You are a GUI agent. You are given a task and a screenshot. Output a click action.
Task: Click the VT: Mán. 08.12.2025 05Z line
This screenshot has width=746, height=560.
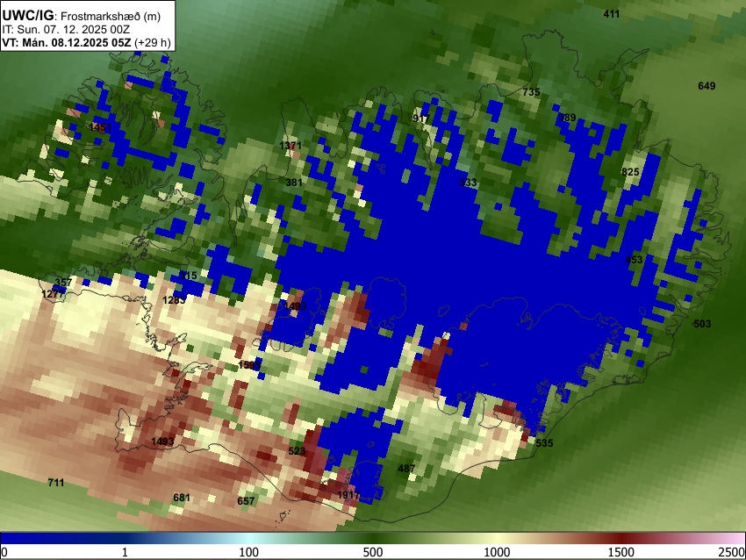pos(86,42)
